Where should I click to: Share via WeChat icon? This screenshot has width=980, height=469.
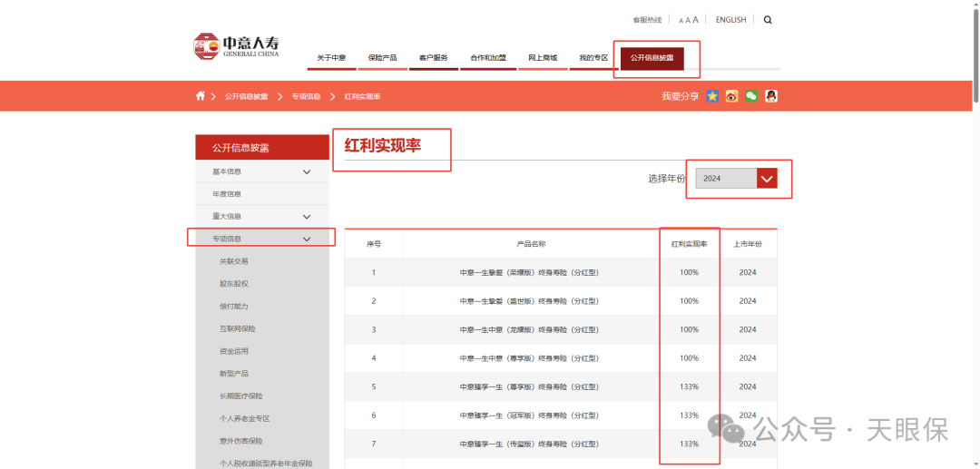pos(751,96)
